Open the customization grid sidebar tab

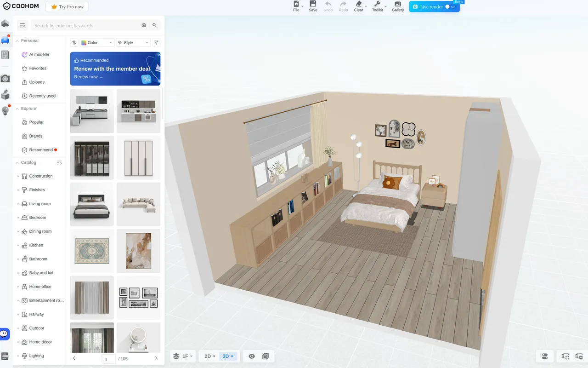point(6,55)
